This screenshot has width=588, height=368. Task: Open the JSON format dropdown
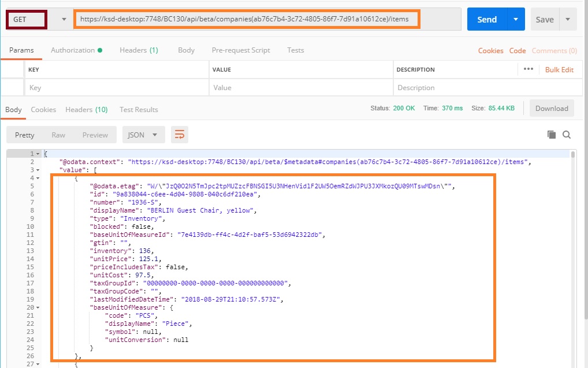143,135
